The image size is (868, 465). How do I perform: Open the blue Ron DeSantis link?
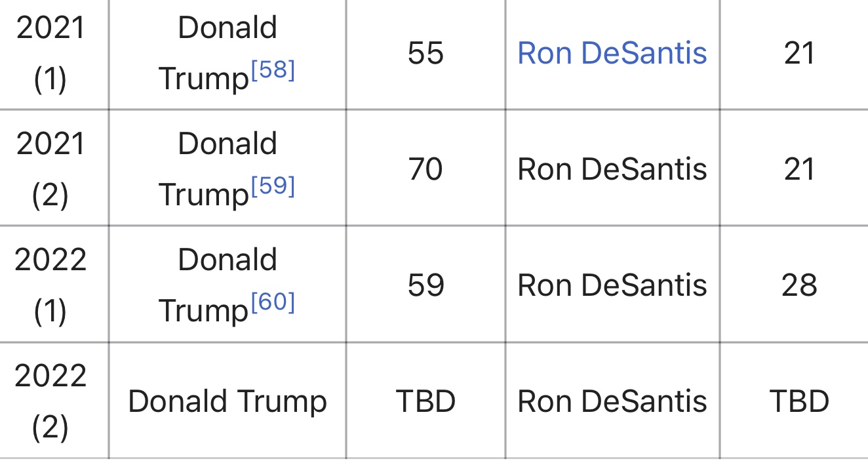pyautogui.click(x=612, y=53)
